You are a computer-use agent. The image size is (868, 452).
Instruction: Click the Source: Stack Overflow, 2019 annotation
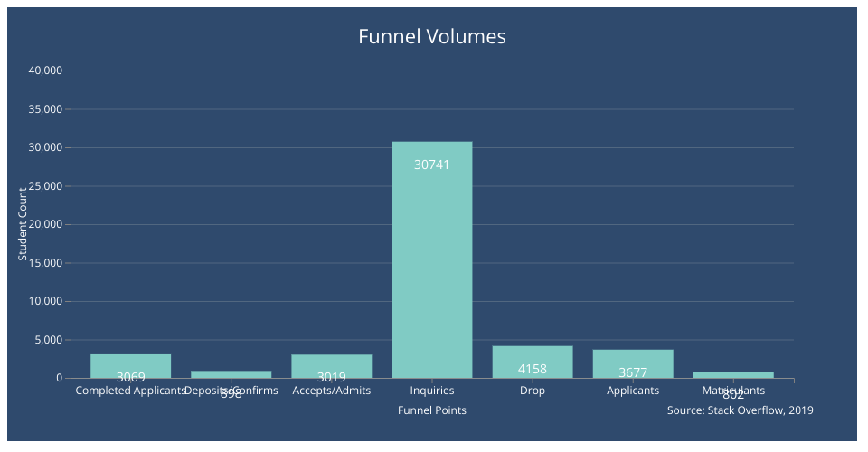click(740, 410)
